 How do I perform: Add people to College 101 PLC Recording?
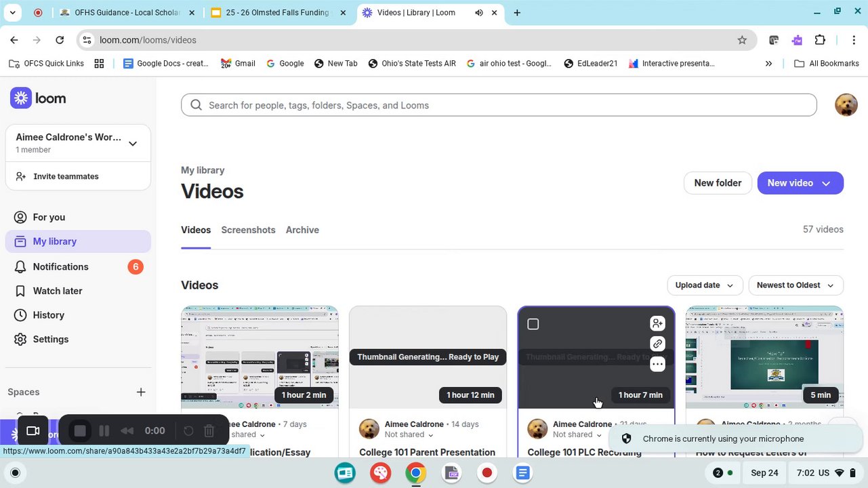coord(657,323)
